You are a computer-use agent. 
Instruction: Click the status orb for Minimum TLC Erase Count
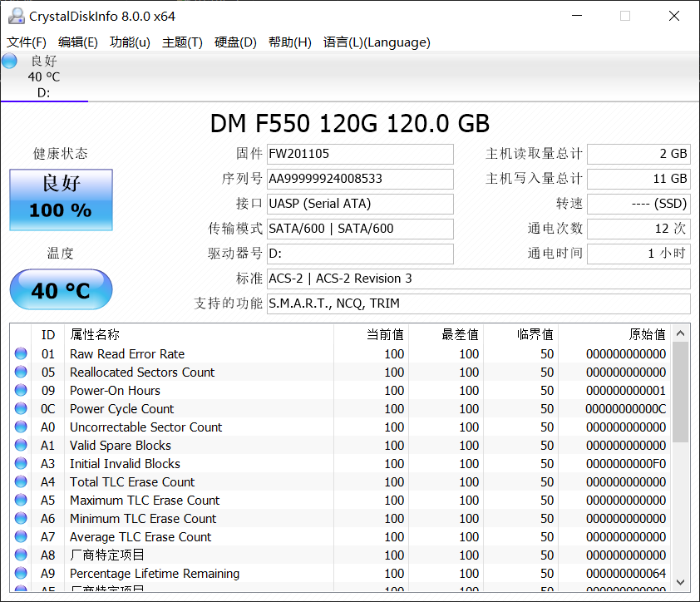coord(21,519)
